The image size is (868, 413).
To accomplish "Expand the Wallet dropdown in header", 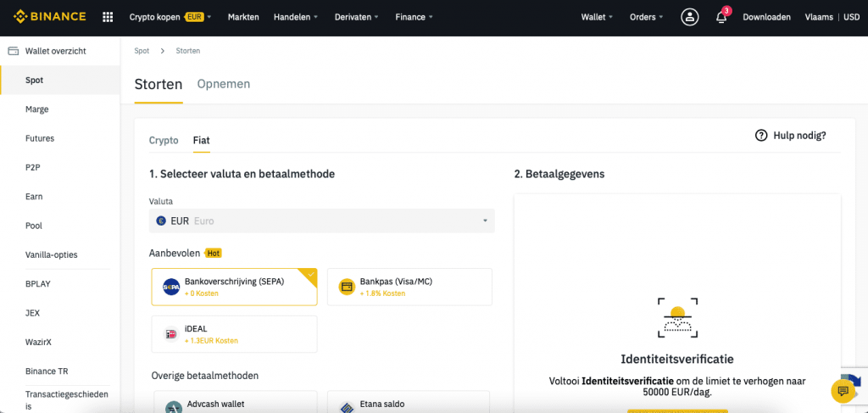I will click(597, 17).
